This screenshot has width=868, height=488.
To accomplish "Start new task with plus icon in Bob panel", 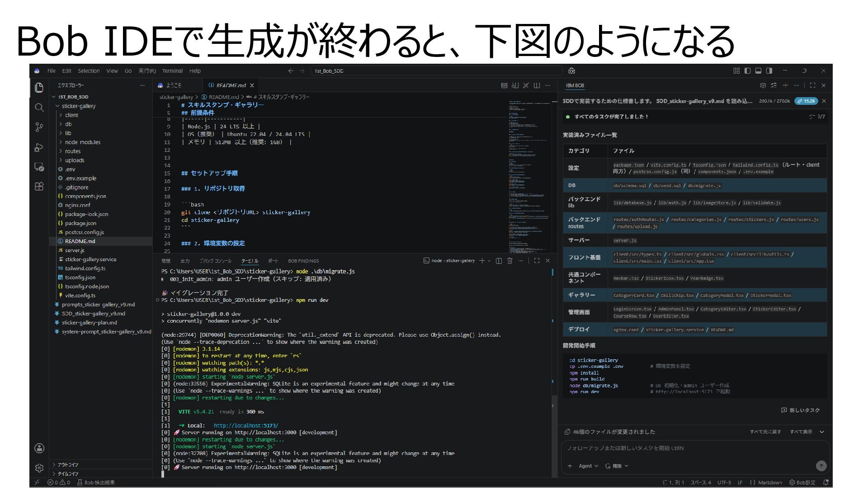I will click(x=785, y=85).
